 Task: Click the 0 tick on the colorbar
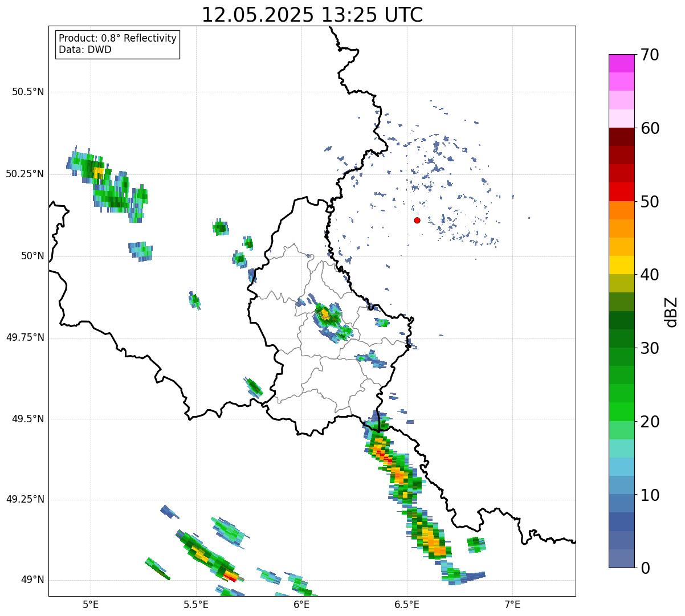tap(646, 568)
